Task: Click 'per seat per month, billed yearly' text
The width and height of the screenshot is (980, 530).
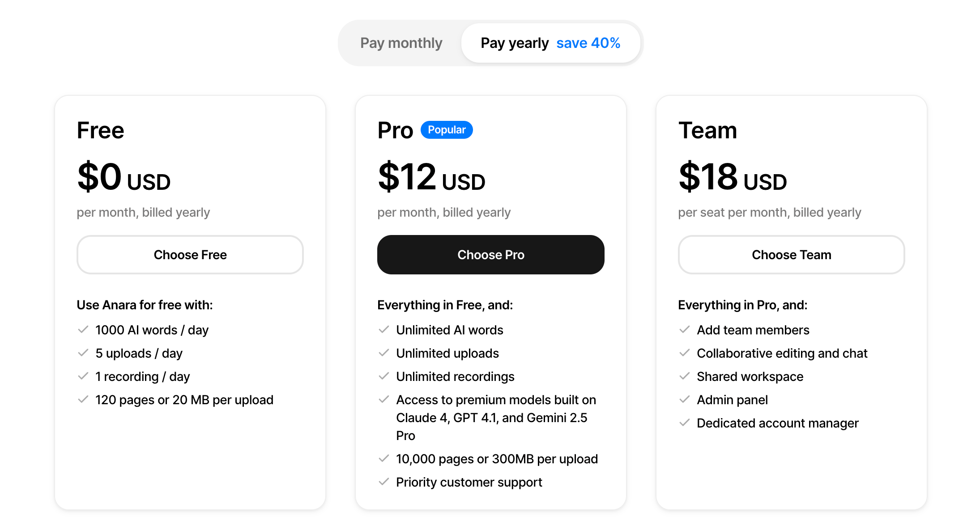Action: (770, 212)
